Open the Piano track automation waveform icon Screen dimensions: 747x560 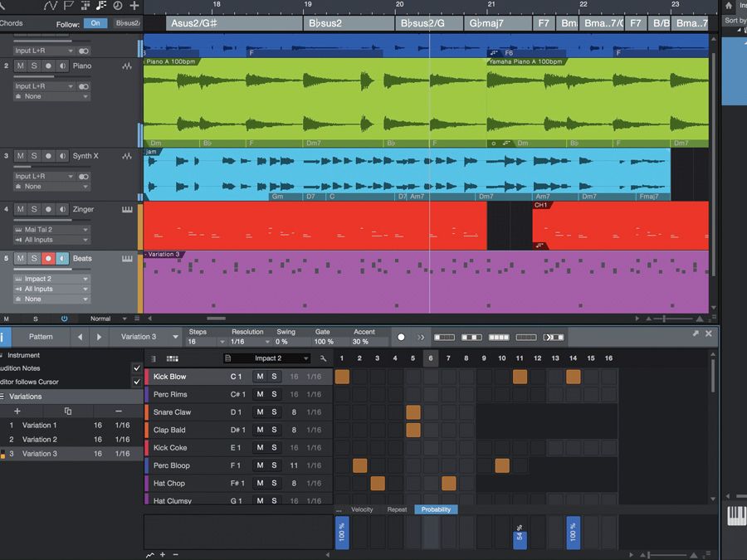(127, 66)
